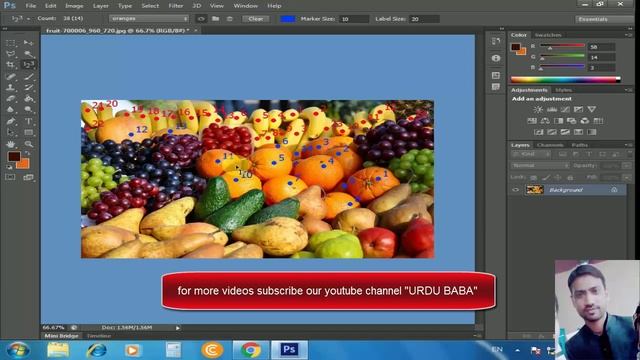This screenshot has height=360, width=640.
Task: Create a new count group
Action: point(215,19)
